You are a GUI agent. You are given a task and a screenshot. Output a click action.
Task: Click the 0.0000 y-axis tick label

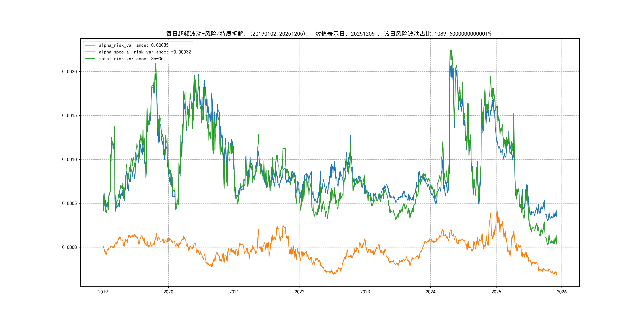[x=70, y=247]
